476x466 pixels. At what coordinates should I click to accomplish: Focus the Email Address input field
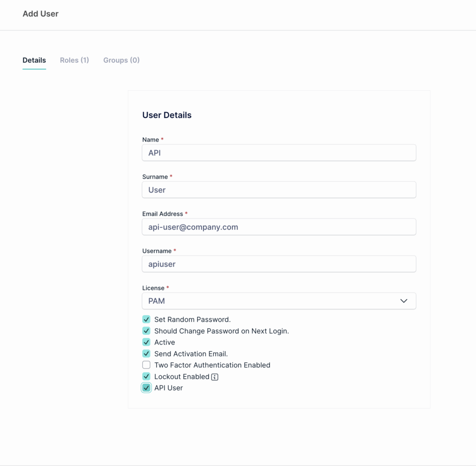tap(279, 227)
